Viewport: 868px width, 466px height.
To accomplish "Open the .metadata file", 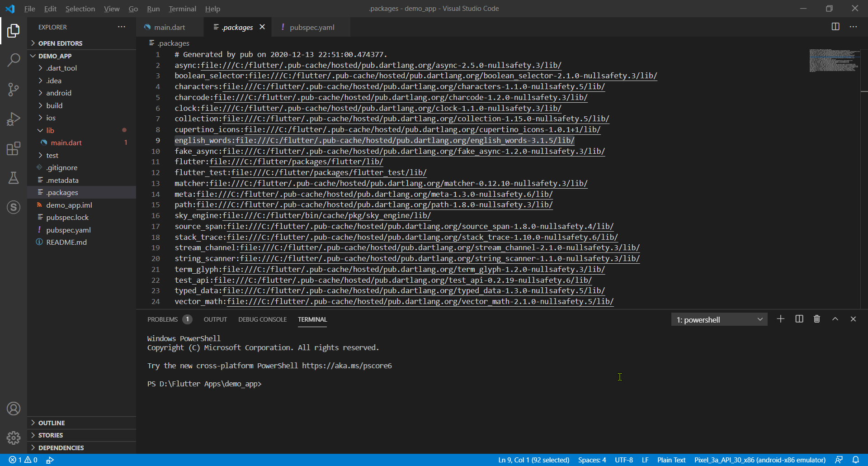I will pos(81,180).
